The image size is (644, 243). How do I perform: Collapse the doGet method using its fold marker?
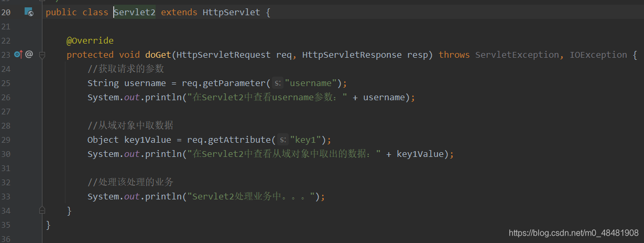click(x=42, y=54)
